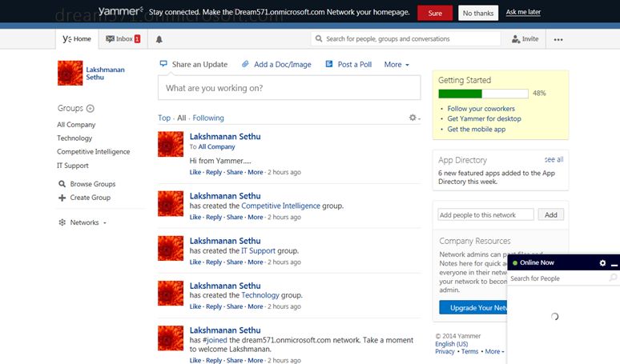Click 'What are you working on?' box

[289, 88]
